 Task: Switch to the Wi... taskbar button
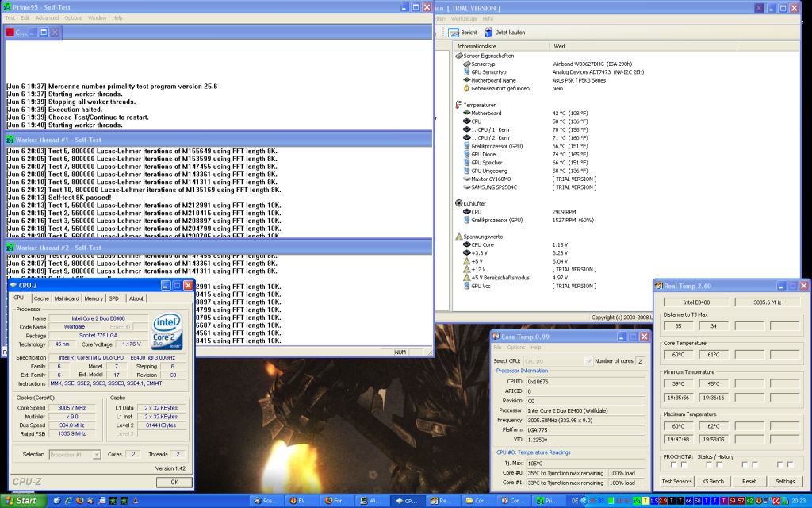[x=371, y=501]
